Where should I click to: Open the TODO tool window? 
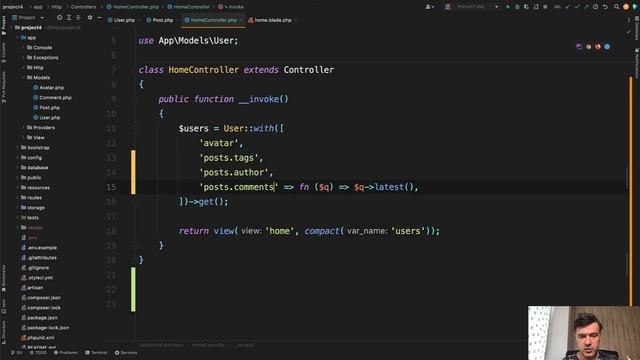point(38,353)
